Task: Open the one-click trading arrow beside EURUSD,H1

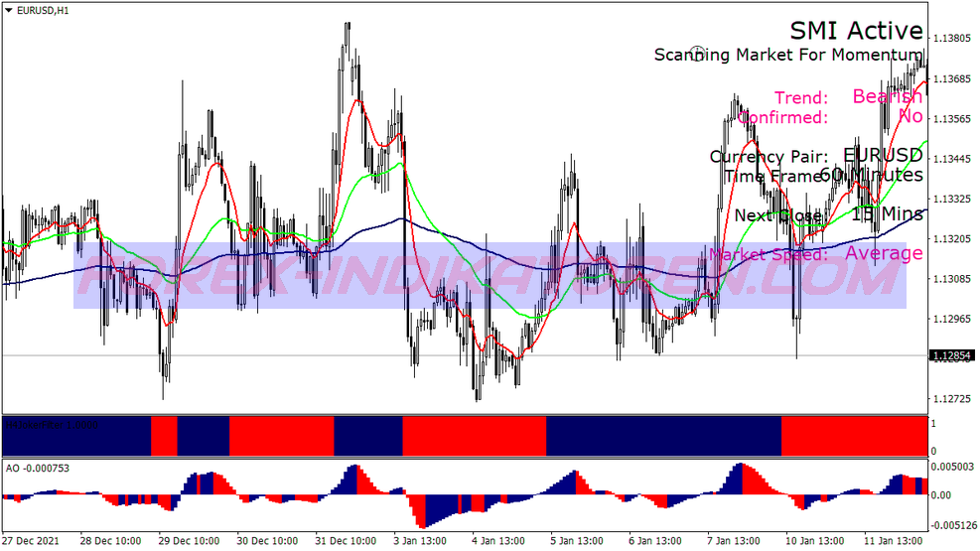Action: coord(9,10)
